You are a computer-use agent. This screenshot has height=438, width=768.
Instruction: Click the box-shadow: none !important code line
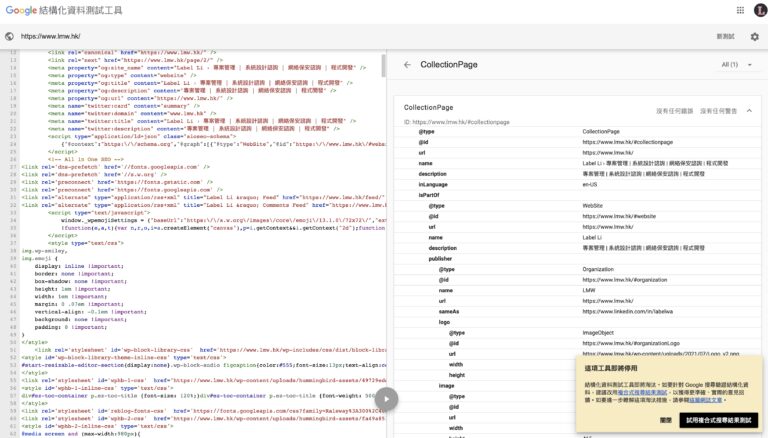pos(80,281)
